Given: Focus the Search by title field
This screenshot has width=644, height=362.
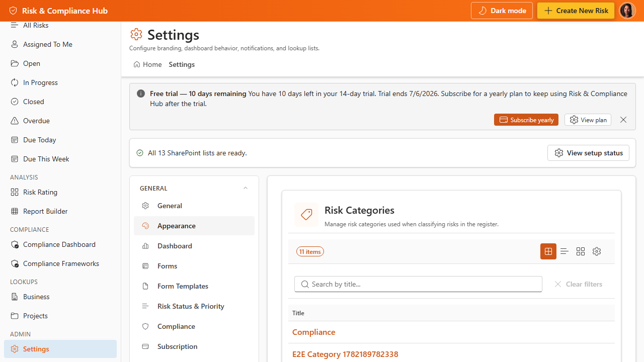Looking at the screenshot, I should [x=418, y=284].
